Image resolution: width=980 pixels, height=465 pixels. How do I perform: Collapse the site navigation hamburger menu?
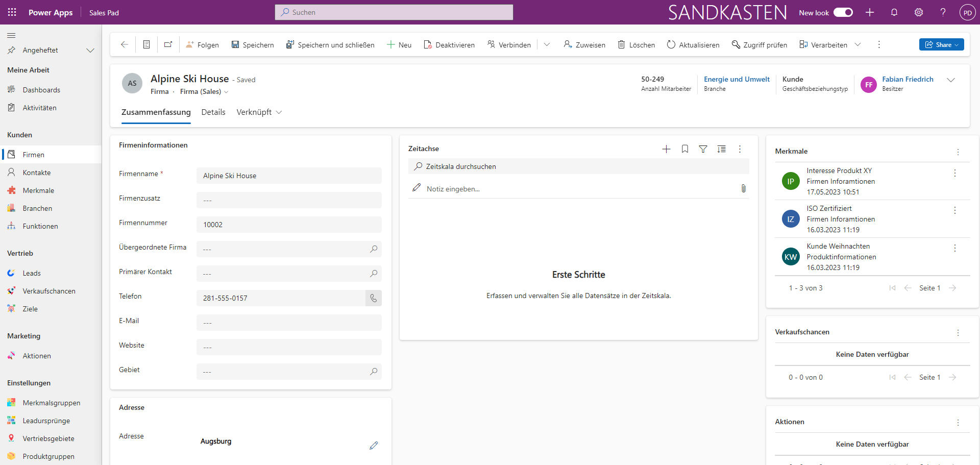pos(11,35)
